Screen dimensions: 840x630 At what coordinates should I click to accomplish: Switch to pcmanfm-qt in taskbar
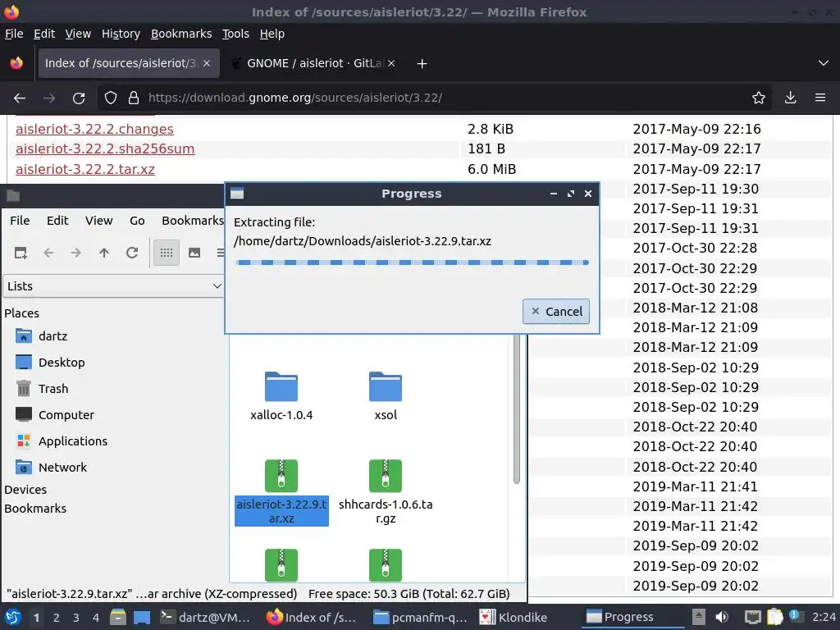pos(420,617)
